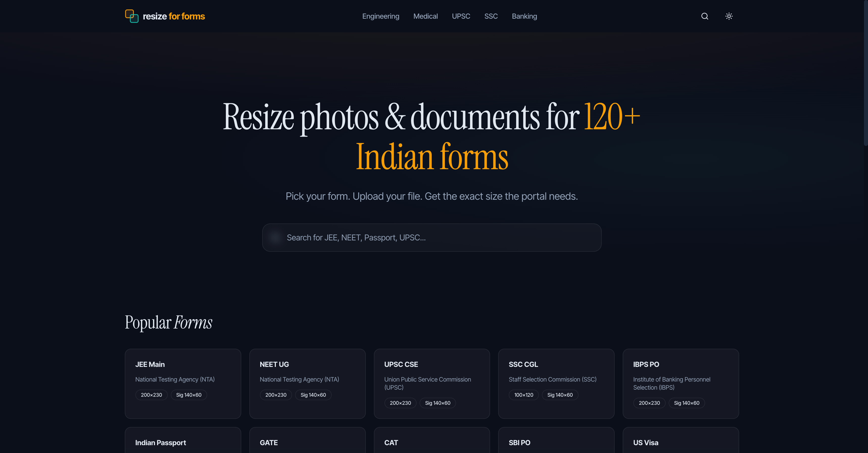Open the UPSC menu
868x453 pixels.
click(x=461, y=16)
